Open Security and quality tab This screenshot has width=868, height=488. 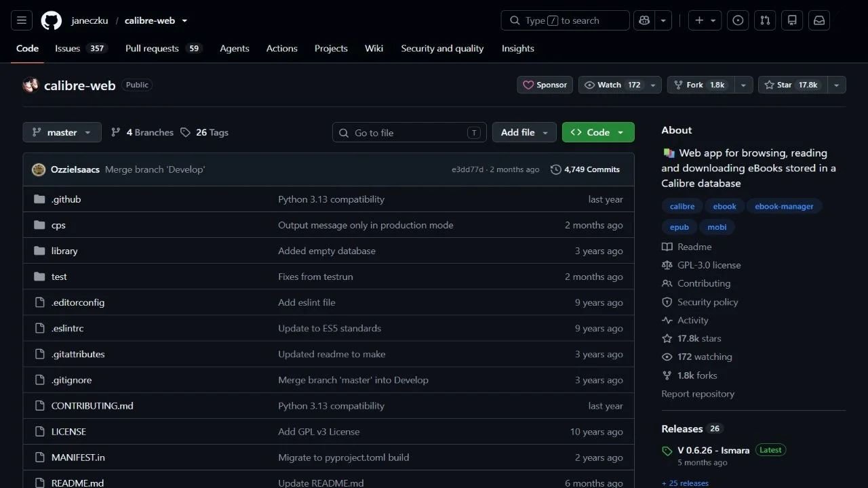[x=442, y=49]
